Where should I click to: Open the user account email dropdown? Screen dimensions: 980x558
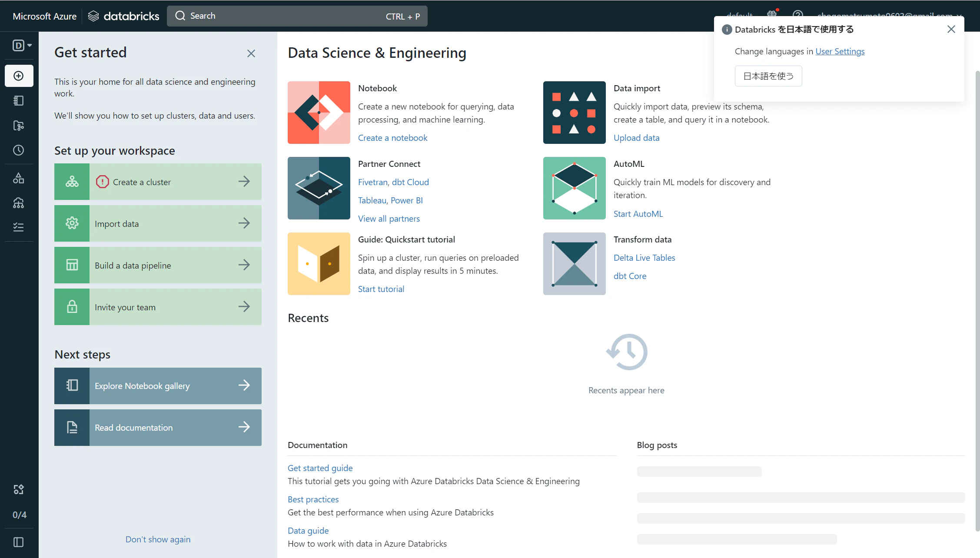[x=890, y=14]
